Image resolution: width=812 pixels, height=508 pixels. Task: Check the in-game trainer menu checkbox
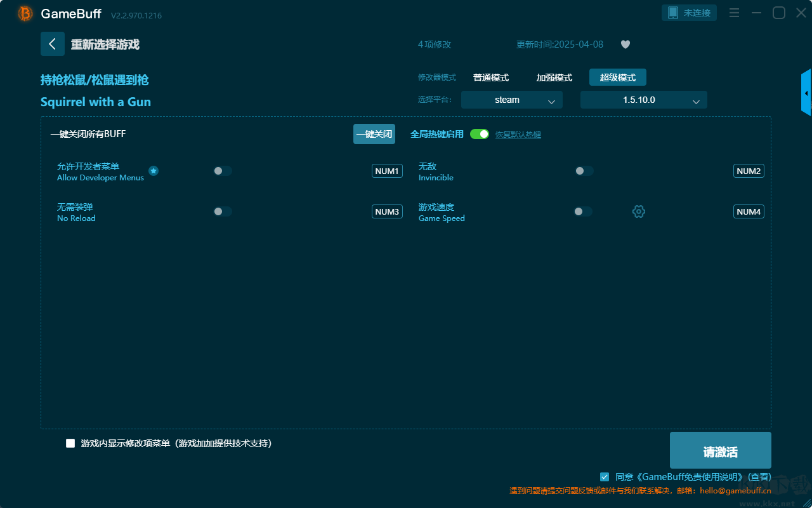pos(70,443)
